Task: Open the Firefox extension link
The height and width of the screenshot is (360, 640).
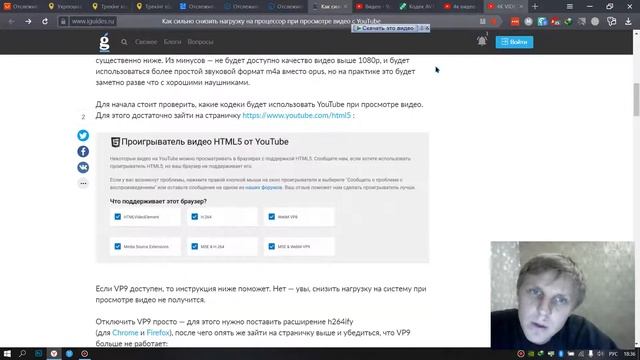Action: 158,333
